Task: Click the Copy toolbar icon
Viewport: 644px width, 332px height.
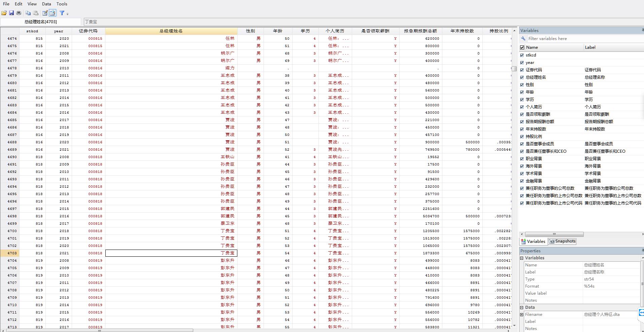Action: pyautogui.click(x=28, y=13)
